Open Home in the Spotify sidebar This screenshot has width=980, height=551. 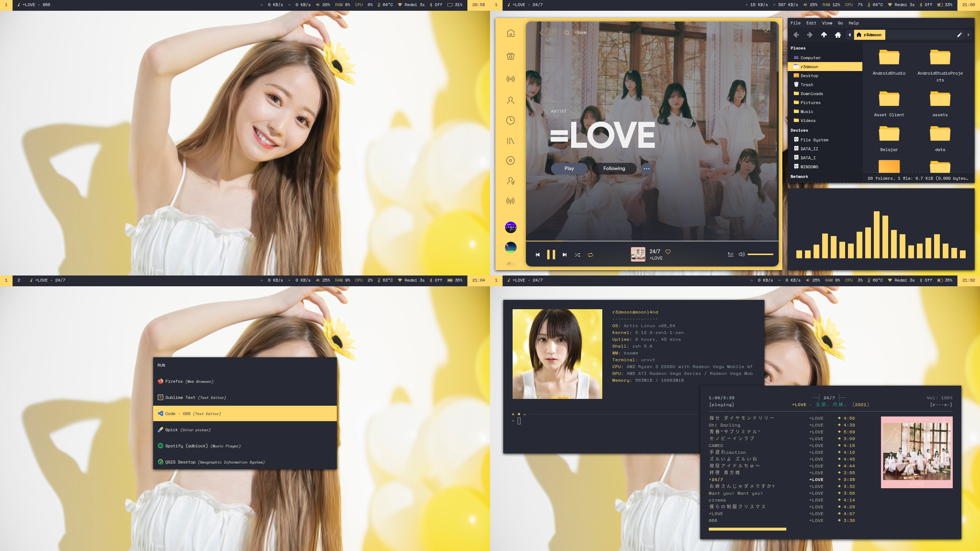[x=510, y=33]
